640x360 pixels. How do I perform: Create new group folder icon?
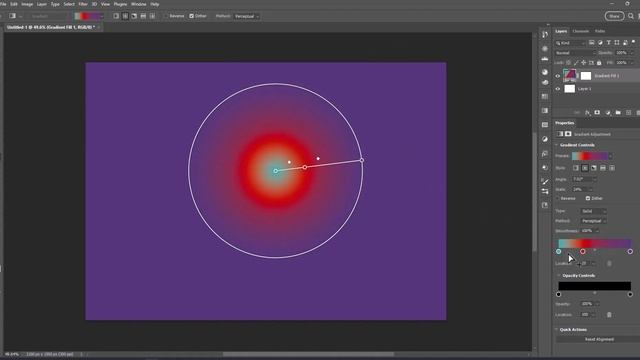(x=618, y=112)
